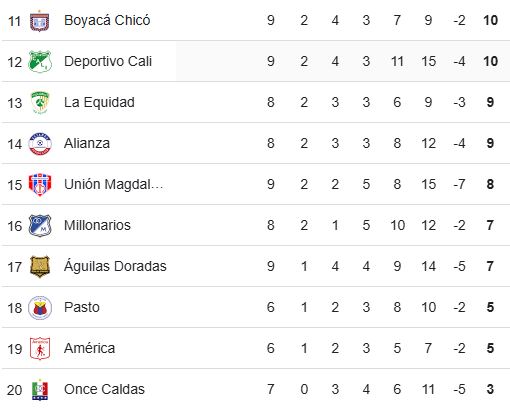This screenshot has height=413, width=510.
Task: Open the Boyacá Chicó team name link
Action: (x=107, y=21)
